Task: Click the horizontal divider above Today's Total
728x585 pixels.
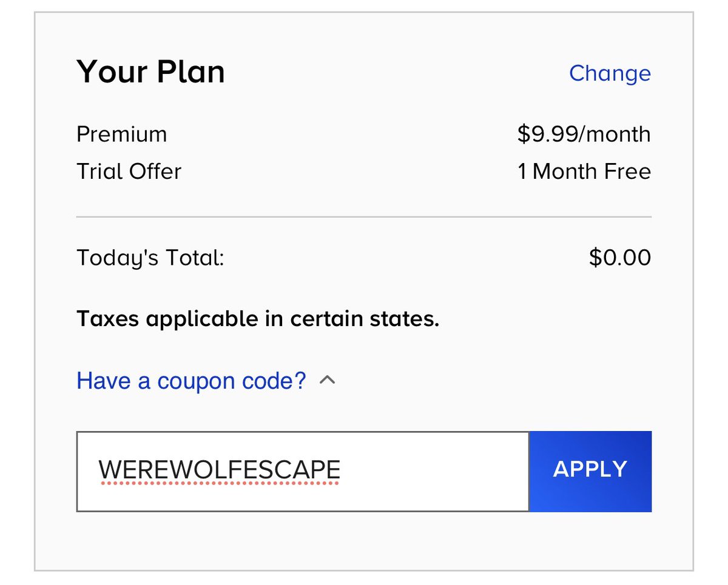Action: pos(363,216)
